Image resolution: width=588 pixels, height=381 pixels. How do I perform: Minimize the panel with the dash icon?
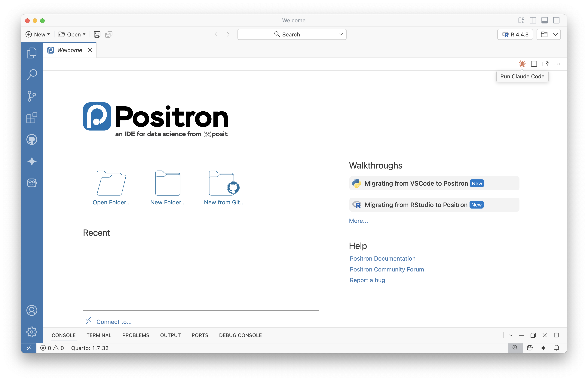[521, 335]
